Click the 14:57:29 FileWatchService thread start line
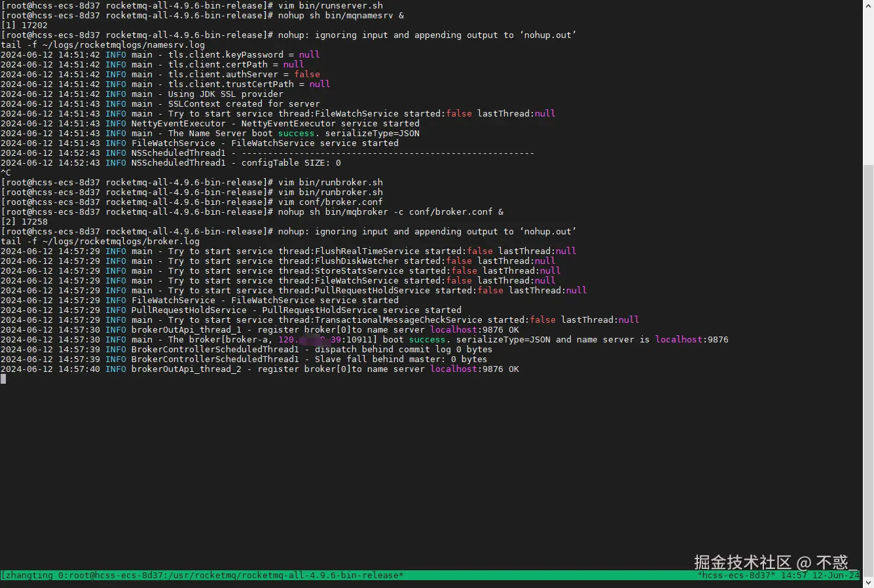874x588 pixels. (x=278, y=280)
